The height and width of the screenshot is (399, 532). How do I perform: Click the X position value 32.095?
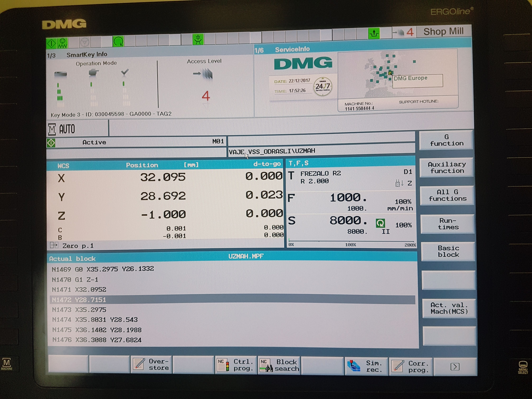163,177
